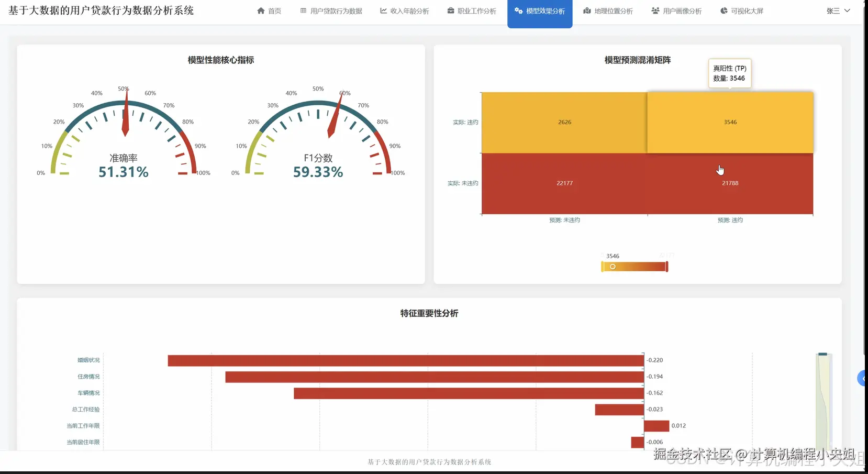The height and width of the screenshot is (474, 868).
Task: Click the table icon for 用户贷款行为数据
Action: tap(303, 10)
